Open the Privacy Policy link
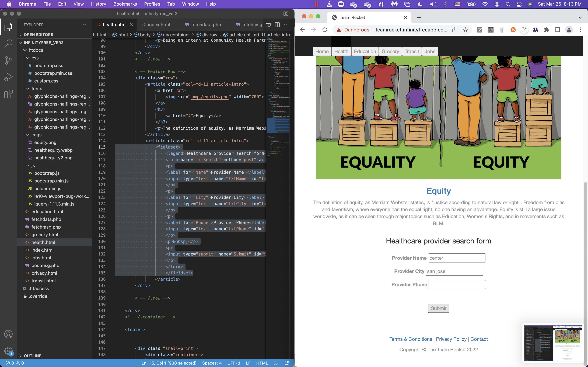The height and width of the screenshot is (367, 588). coord(451,339)
